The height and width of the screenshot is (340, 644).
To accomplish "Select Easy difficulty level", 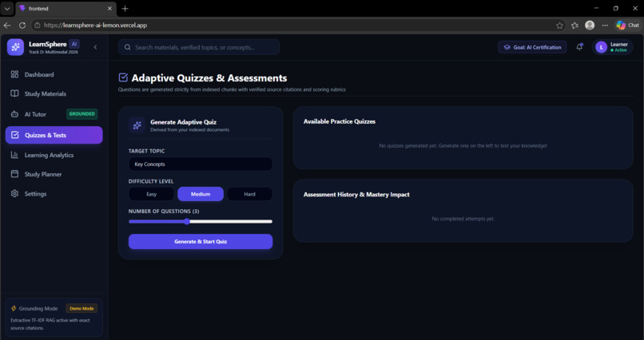I will point(152,194).
